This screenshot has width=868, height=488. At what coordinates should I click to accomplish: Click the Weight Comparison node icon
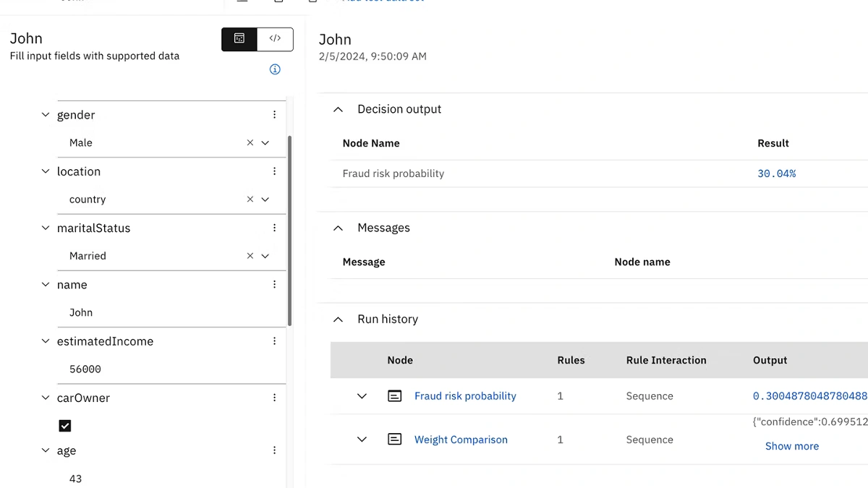(x=394, y=440)
